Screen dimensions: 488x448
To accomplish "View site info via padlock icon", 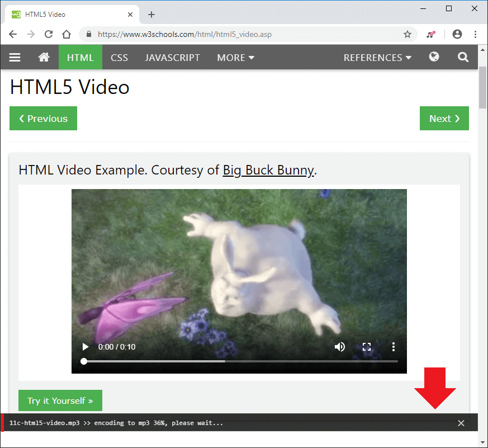I will [89, 34].
